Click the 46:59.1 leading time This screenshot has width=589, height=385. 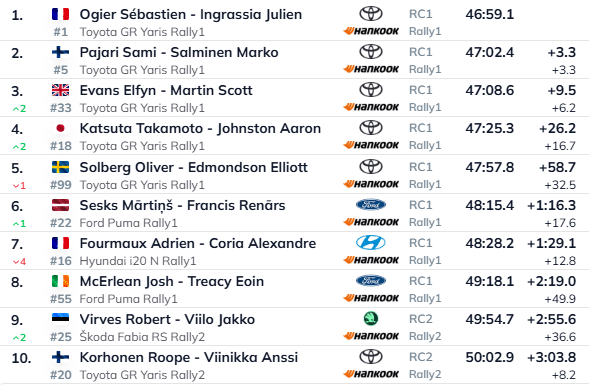pos(489,14)
